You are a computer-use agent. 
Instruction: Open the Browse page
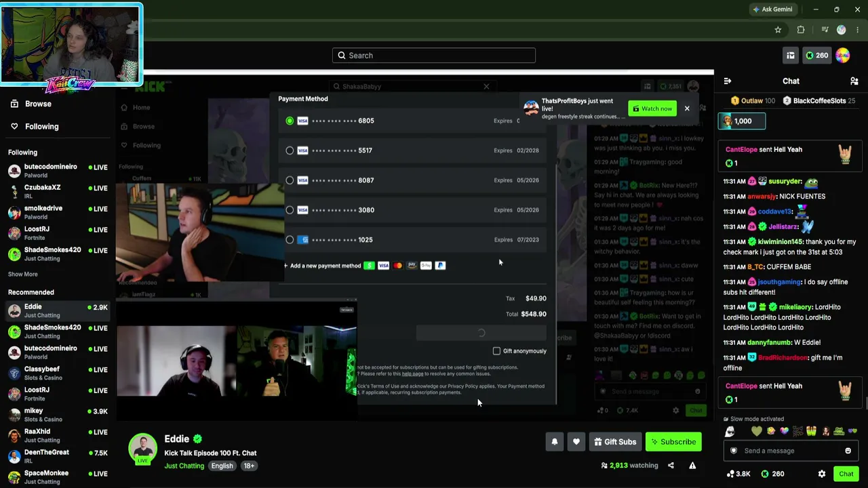coord(38,104)
